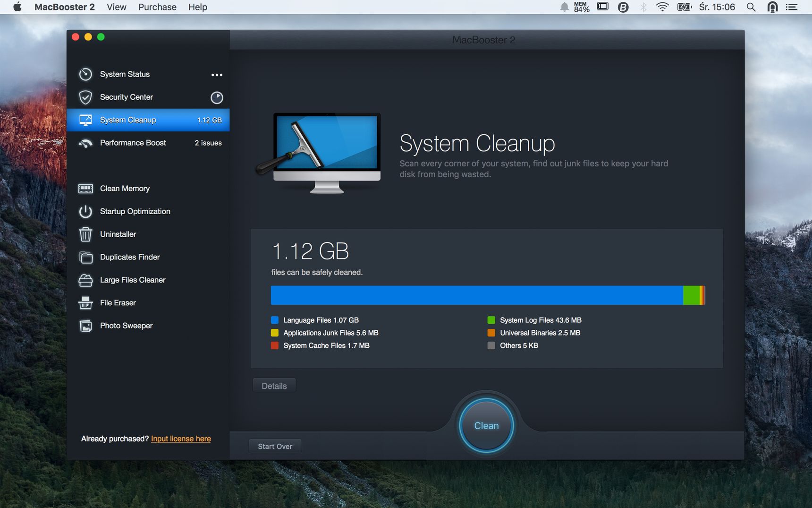812x508 pixels.
Task: Open the Apple menu
Action: 17,7
